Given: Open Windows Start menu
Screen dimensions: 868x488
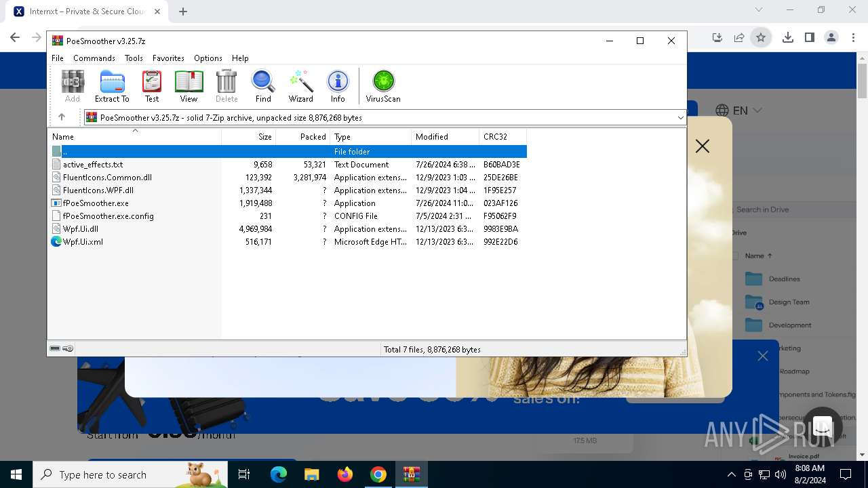Looking at the screenshot, I should click(16, 474).
